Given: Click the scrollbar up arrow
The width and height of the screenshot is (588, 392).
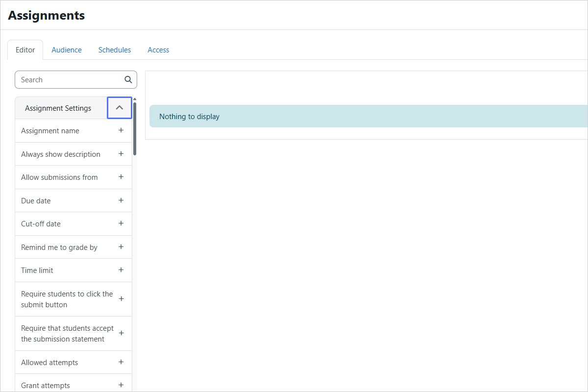Looking at the screenshot, I should point(135,99).
